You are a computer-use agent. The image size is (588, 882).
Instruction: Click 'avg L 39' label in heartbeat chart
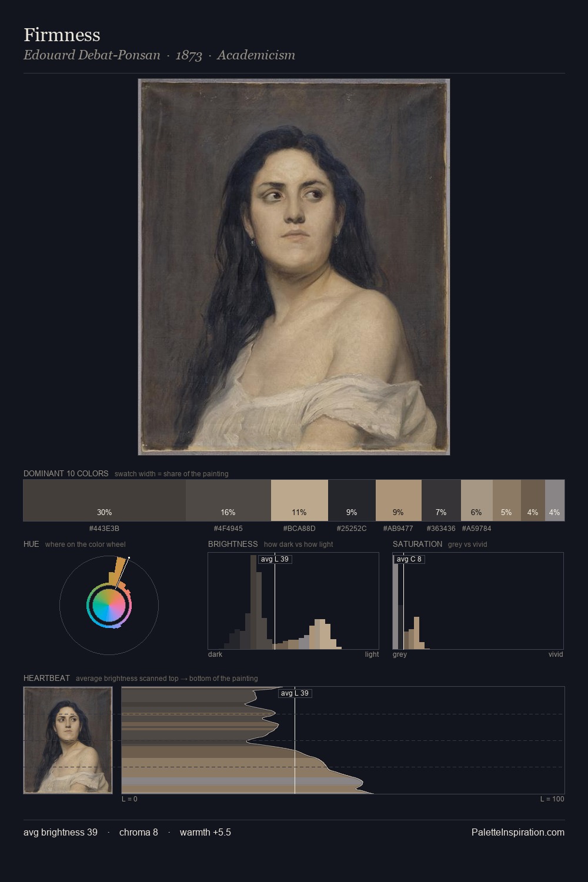(x=295, y=693)
